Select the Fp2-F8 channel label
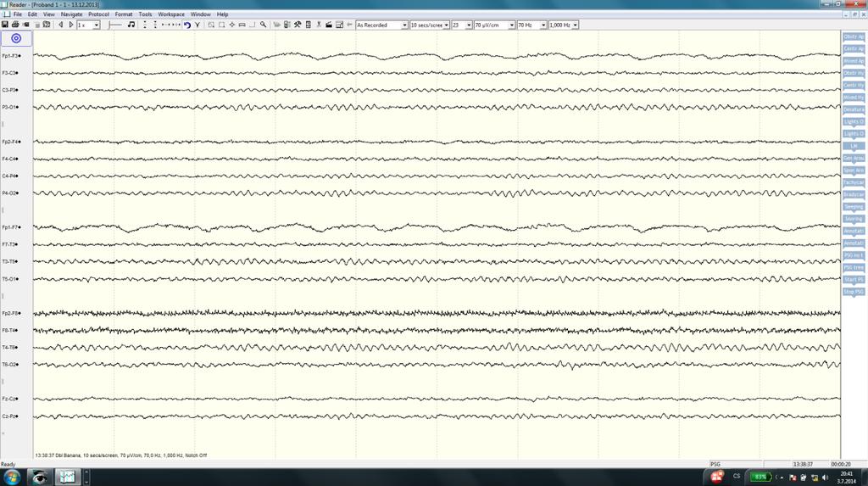Viewport: 868px width, 486px height. coord(11,313)
